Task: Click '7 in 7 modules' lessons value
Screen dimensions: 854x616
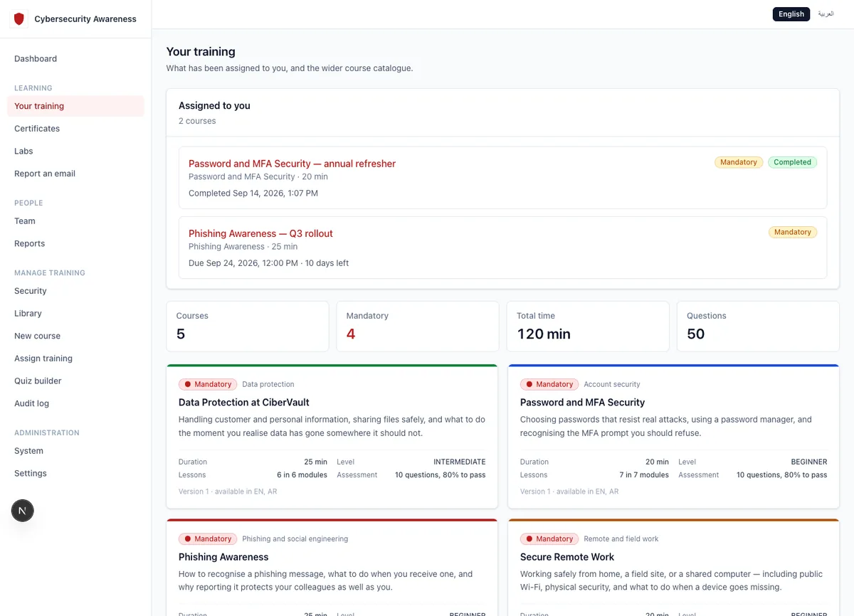Action: click(x=644, y=475)
